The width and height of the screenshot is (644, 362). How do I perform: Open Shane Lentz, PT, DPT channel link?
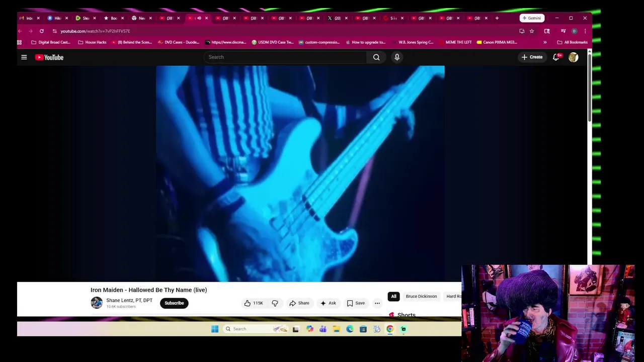[129, 300]
